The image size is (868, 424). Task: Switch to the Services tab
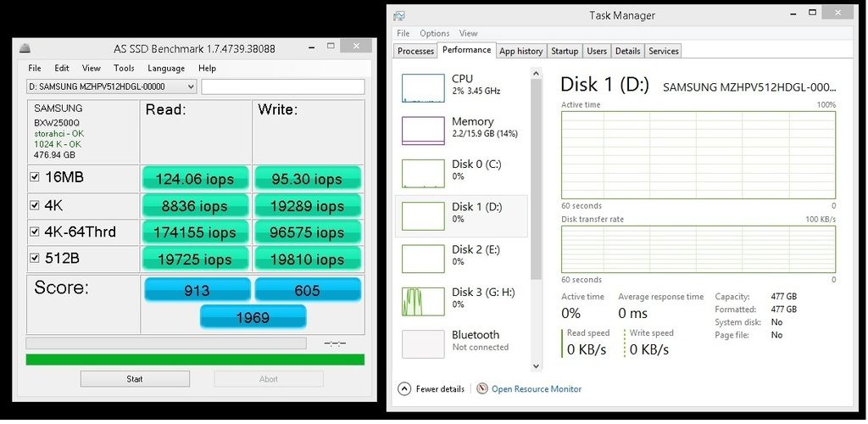point(664,51)
